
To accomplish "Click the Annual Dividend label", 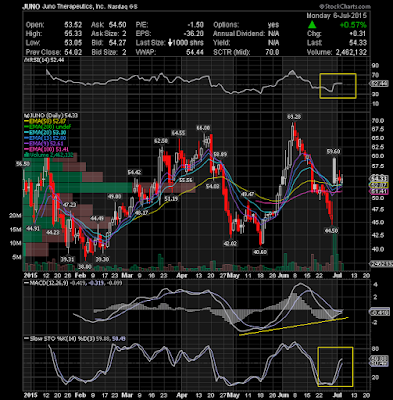I will tap(239, 34).
